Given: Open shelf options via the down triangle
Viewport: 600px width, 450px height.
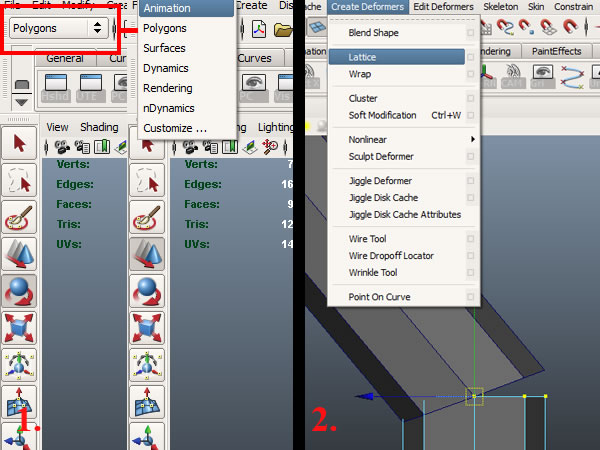Looking at the screenshot, I should click(21, 103).
